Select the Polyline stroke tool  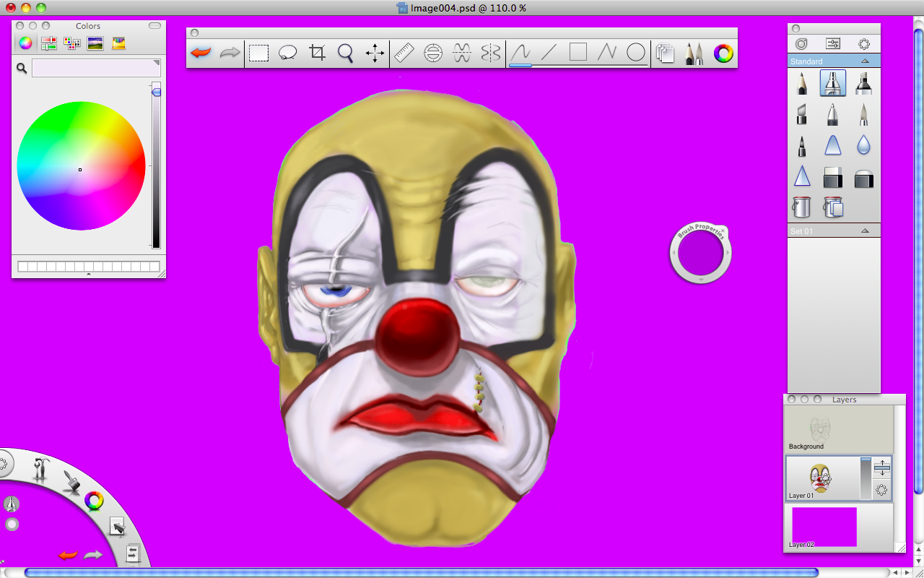(607, 53)
